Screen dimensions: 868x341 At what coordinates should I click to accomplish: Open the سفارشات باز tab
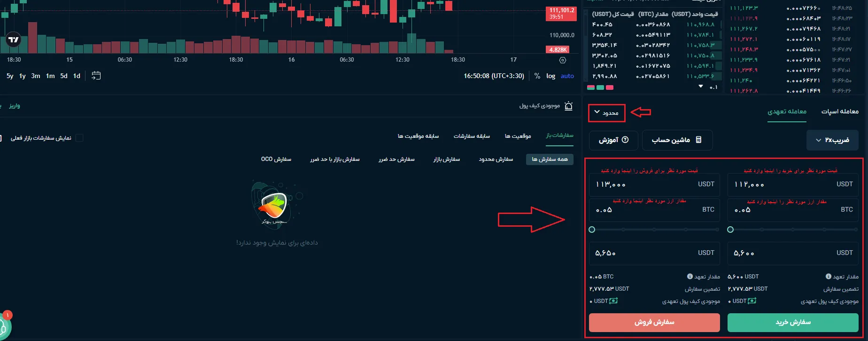click(559, 135)
